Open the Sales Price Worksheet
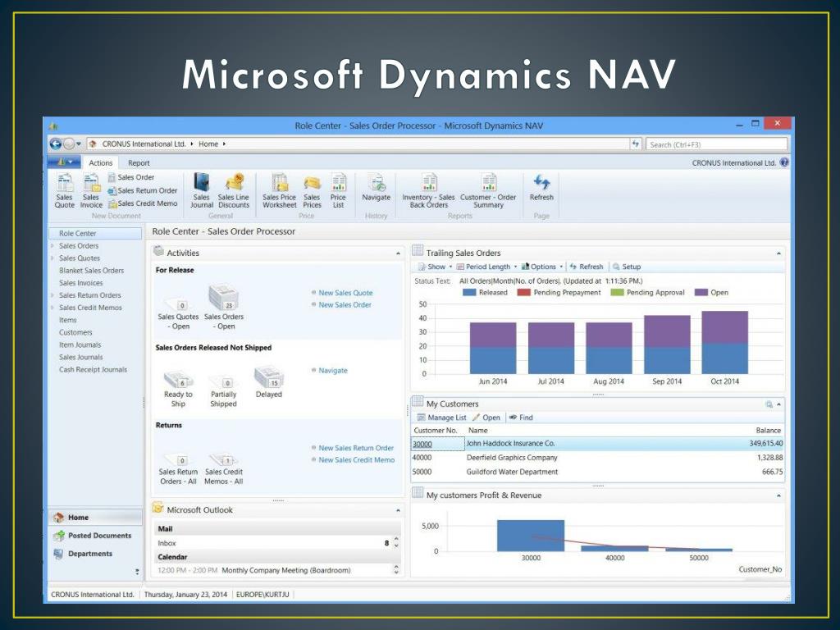840x630 pixels. click(x=279, y=190)
